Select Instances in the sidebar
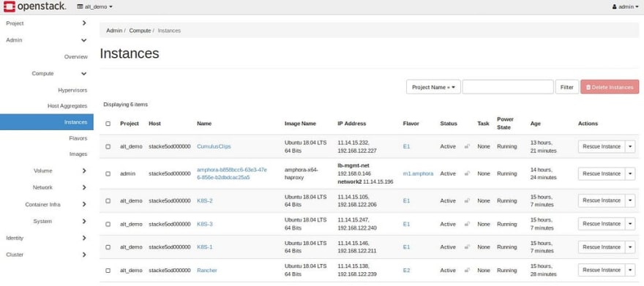Viewport: 644px width, 286px height. [x=46, y=122]
